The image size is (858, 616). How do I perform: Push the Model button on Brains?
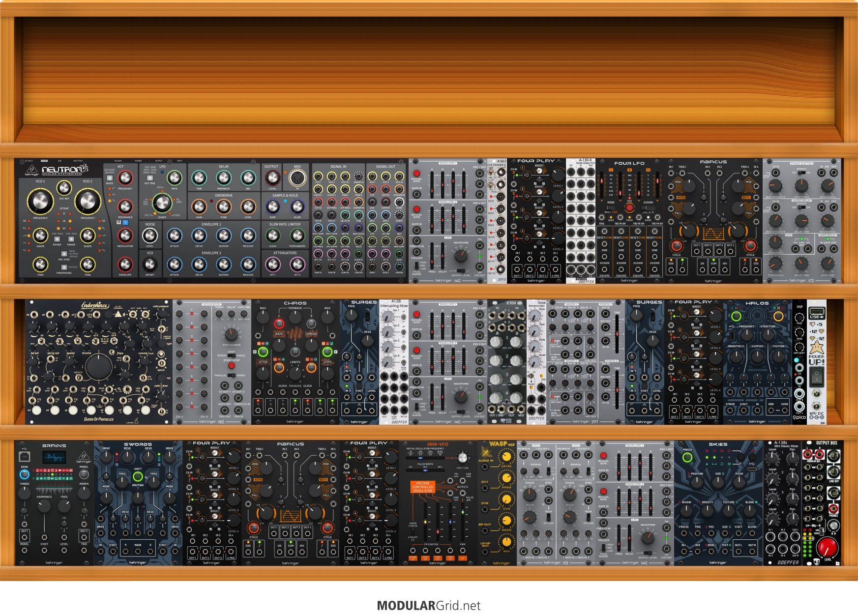(84, 474)
